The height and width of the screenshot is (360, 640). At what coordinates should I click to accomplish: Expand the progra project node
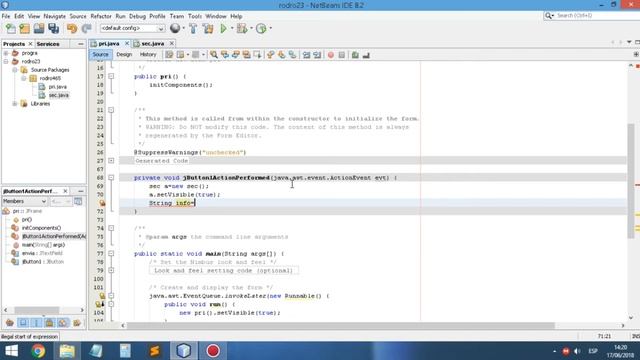pos(6,53)
